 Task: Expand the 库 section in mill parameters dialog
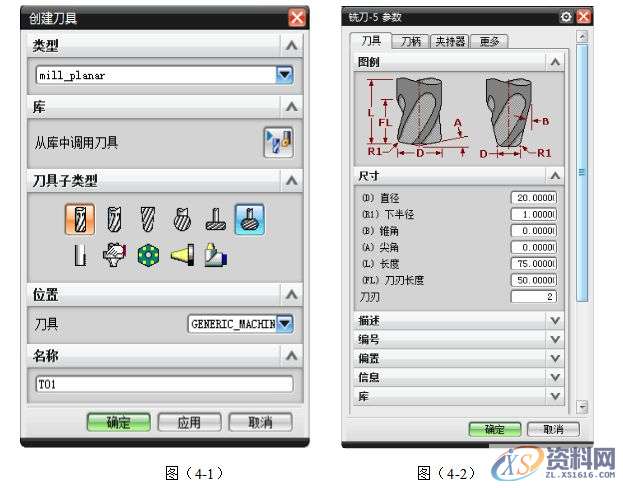click(555, 396)
